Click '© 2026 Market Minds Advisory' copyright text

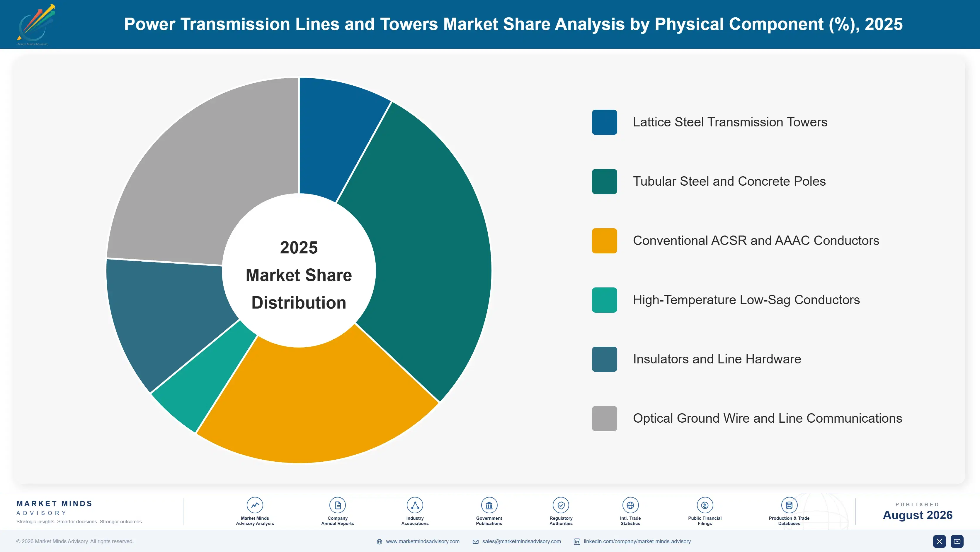pos(75,541)
